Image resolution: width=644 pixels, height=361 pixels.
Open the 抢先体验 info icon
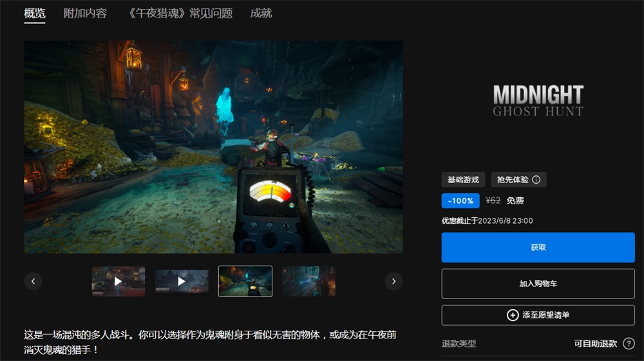click(x=536, y=180)
